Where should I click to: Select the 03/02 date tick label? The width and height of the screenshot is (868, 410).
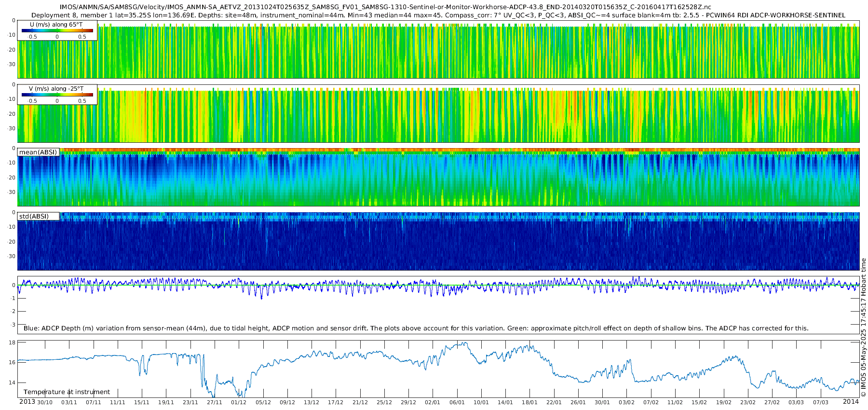coord(626,402)
